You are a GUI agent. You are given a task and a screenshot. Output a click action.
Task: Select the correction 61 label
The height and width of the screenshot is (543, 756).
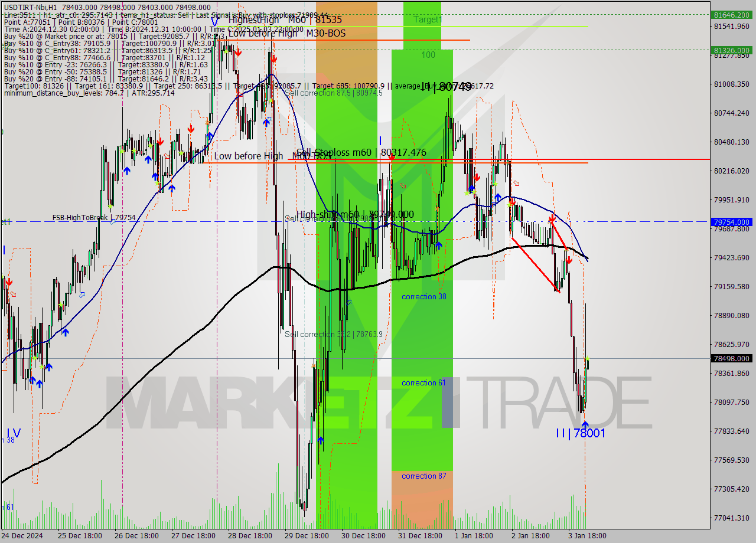click(x=424, y=383)
